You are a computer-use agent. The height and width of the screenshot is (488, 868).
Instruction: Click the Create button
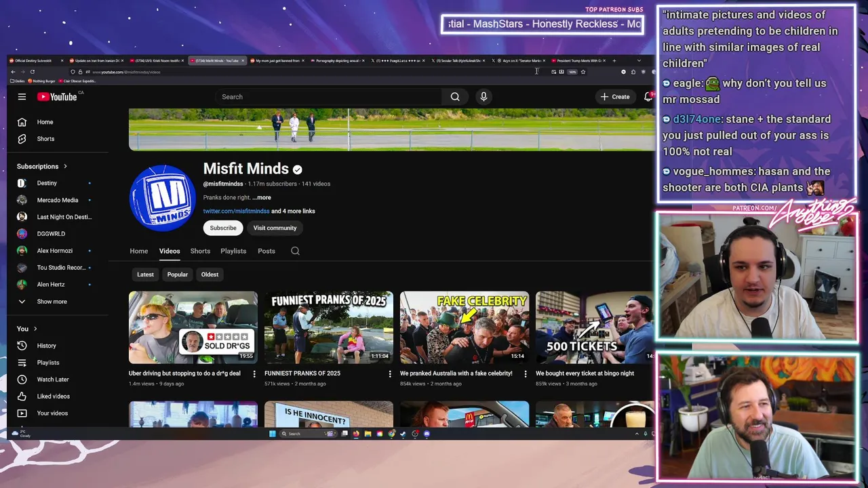tap(615, 97)
